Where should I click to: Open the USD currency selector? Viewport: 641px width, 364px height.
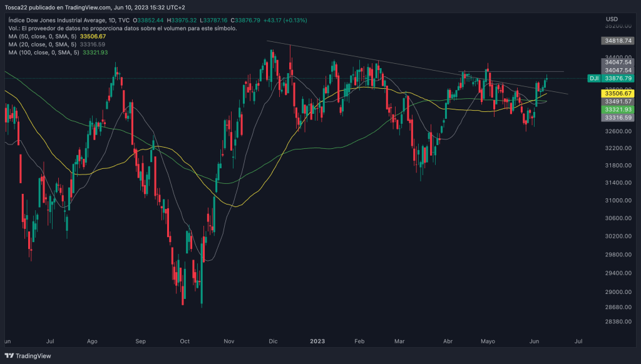point(612,18)
